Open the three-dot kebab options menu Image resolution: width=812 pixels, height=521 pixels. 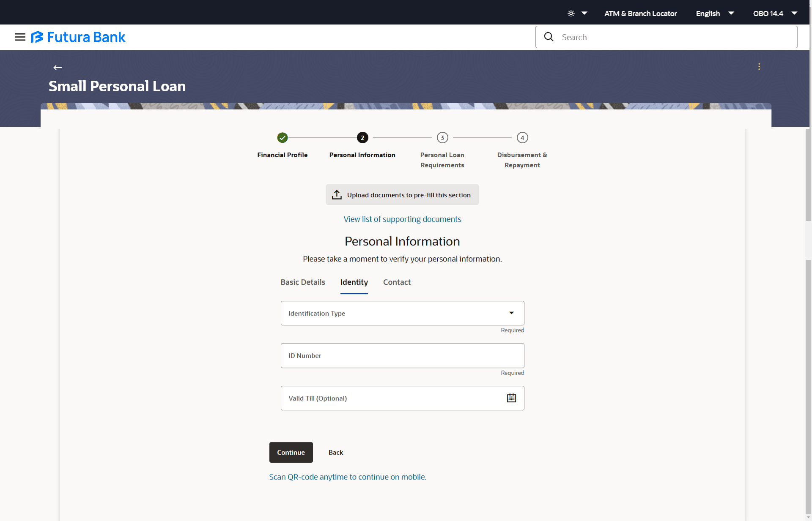coord(759,67)
